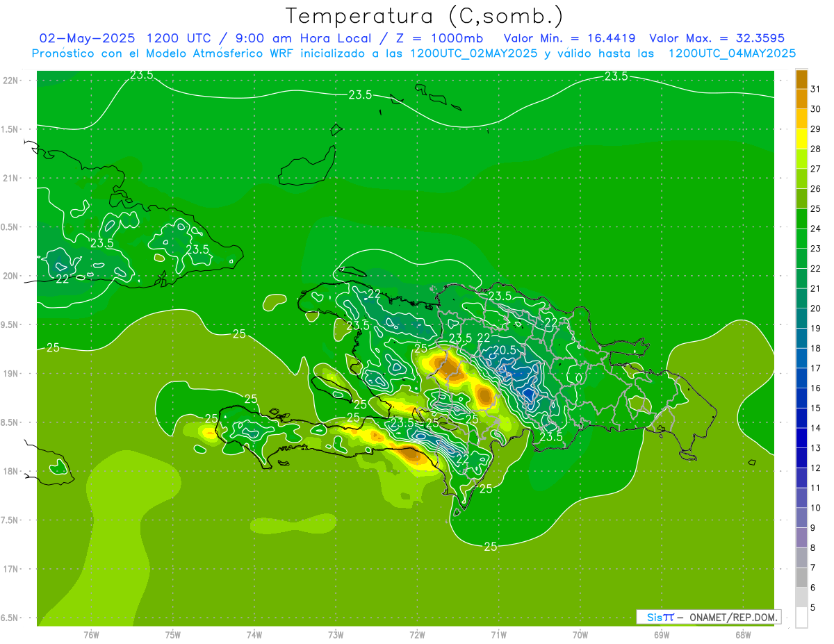This screenshot has width=834, height=644.
Task: Click the "73W" longitude axis label
Action: 336,635
